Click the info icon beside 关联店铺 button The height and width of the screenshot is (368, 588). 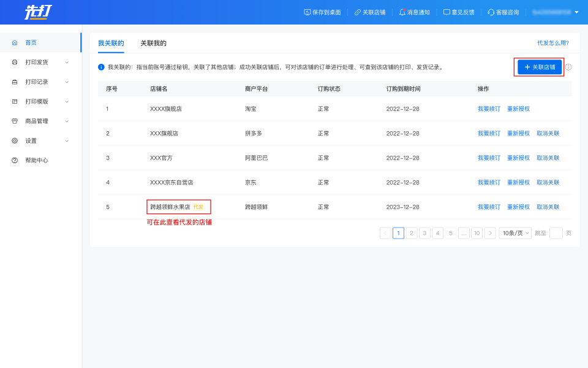pos(568,67)
